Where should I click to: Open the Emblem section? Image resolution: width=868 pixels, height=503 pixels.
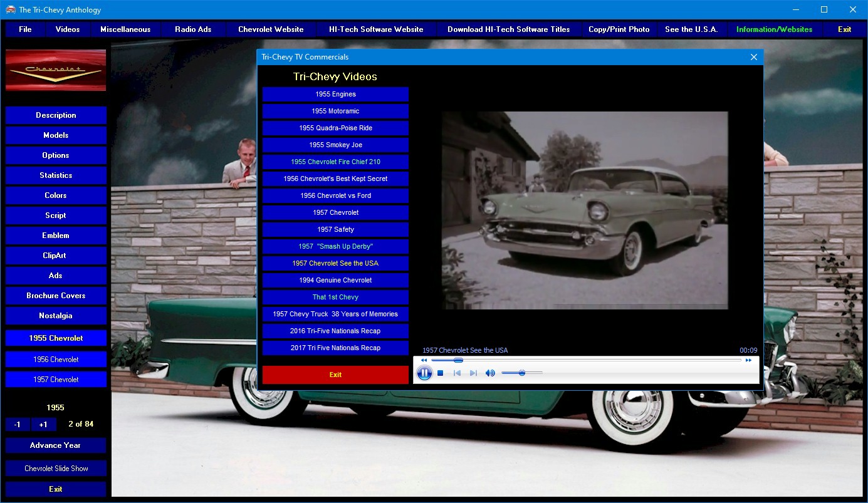tap(56, 236)
